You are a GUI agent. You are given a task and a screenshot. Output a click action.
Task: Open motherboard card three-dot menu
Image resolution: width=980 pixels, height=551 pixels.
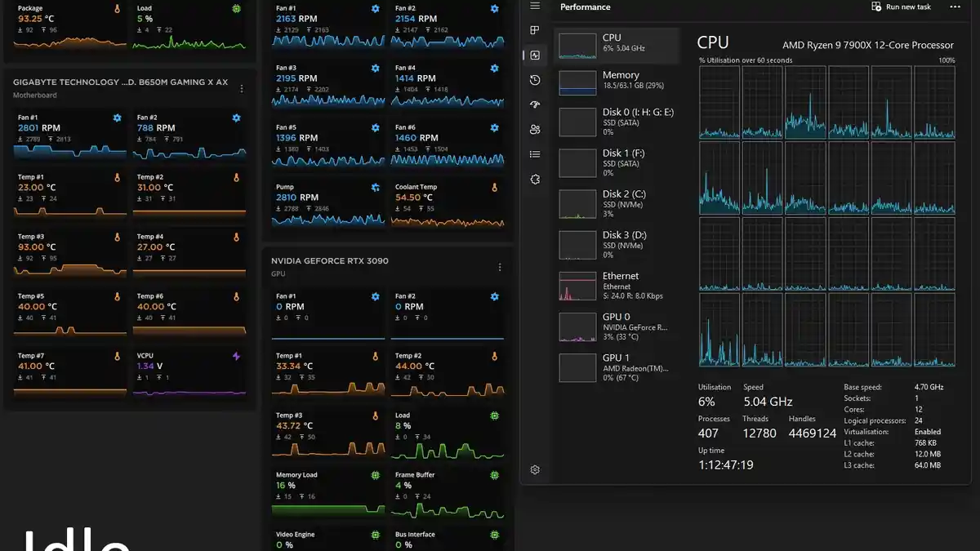click(241, 88)
